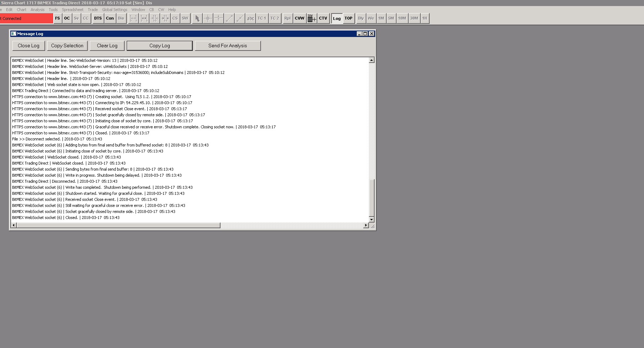Image resolution: width=644 pixels, height=348 pixels.
Task: Click the red Connected status indicator
Action: tap(26, 18)
